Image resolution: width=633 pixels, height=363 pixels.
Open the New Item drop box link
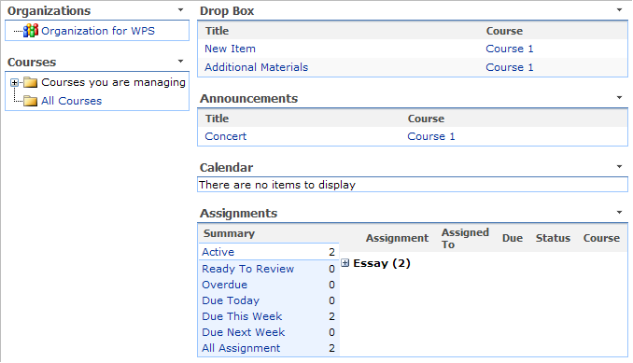230,48
